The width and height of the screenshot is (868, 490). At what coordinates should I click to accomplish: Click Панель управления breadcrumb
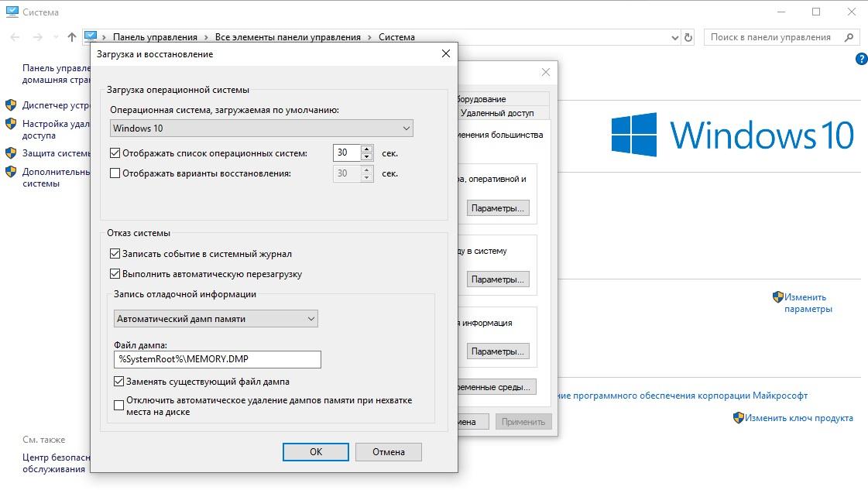point(155,37)
